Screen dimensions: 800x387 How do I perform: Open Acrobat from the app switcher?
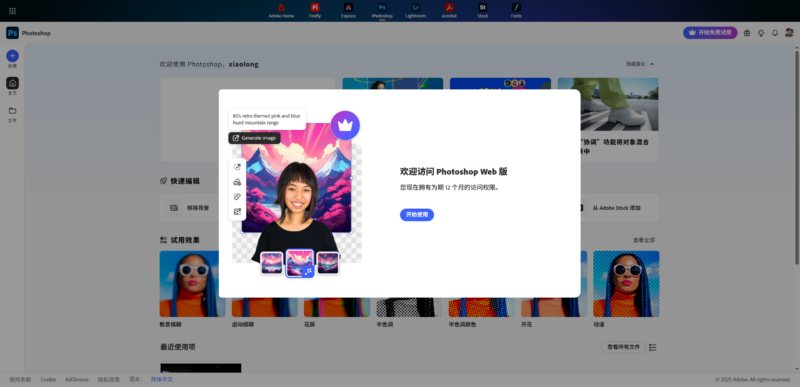click(449, 10)
